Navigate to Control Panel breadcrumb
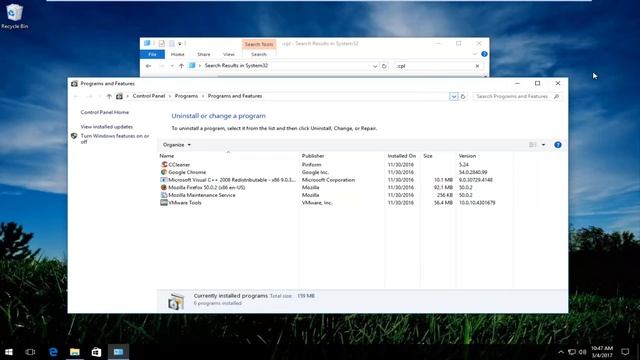Viewport: 640px width, 360px height. coord(149,96)
